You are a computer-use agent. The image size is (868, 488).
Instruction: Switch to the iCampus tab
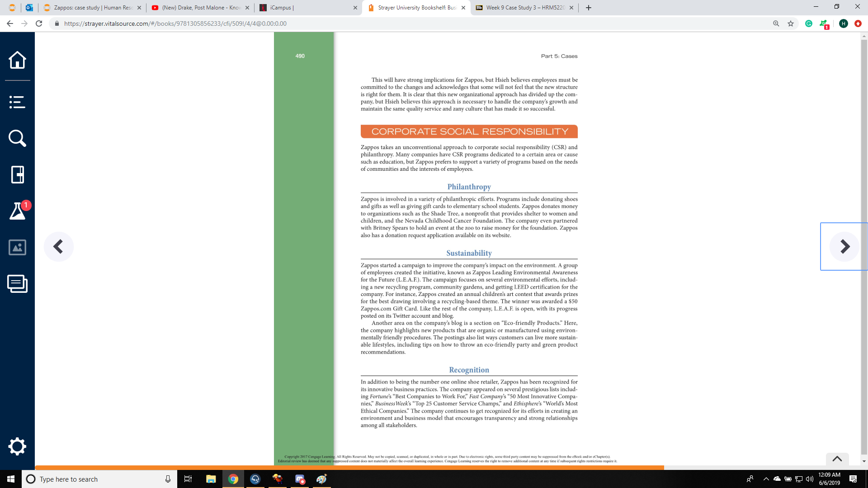click(x=308, y=8)
